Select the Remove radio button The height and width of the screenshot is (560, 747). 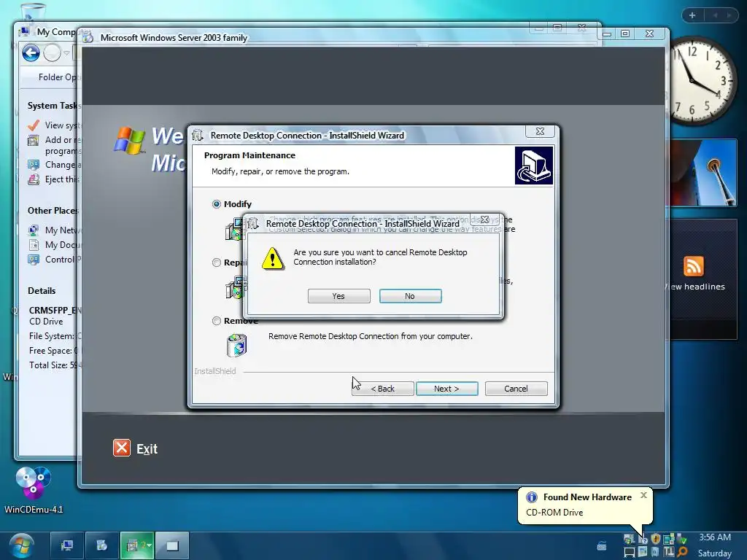click(x=216, y=321)
